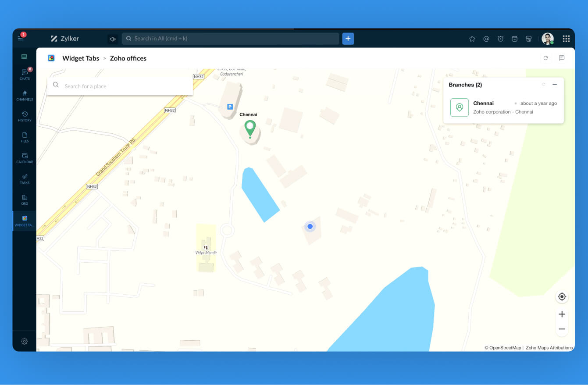Open the Chats sidebar icon
This screenshot has width=588, height=385.
click(x=25, y=75)
